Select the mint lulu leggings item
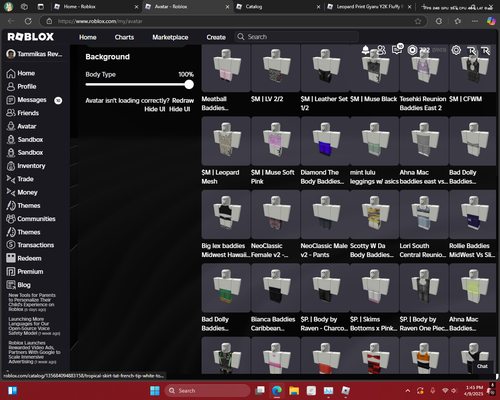This screenshot has height=400, width=500. click(375, 141)
